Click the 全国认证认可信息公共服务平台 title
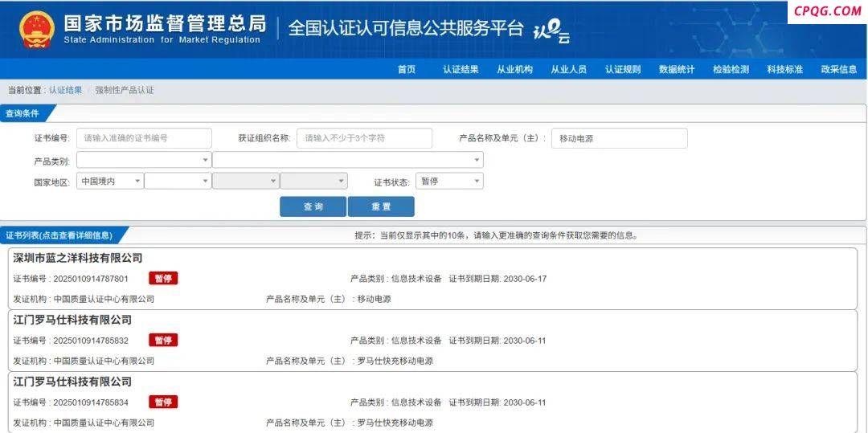Screen dimensions: 868x433 coord(405,29)
